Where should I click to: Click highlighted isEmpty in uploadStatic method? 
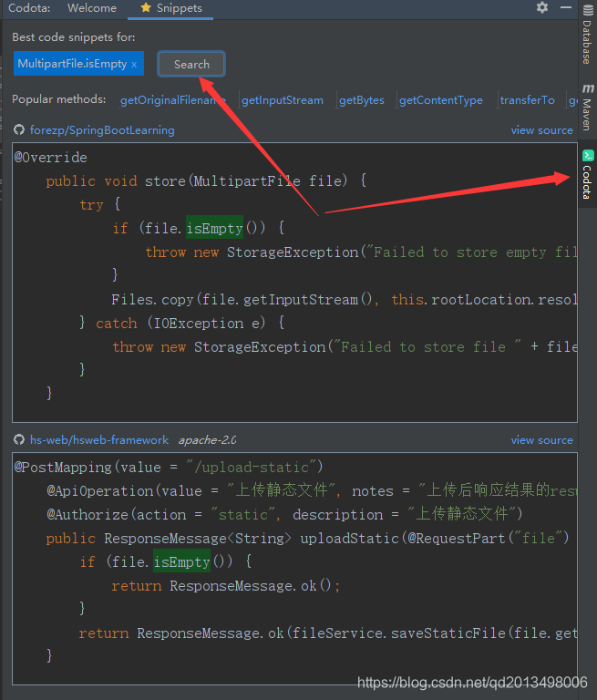(x=181, y=561)
